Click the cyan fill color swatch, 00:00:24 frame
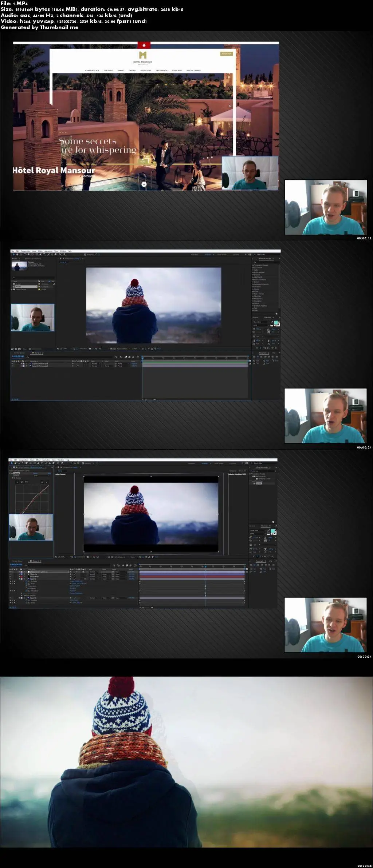Viewport: 373px width, 868px height. pos(276,323)
